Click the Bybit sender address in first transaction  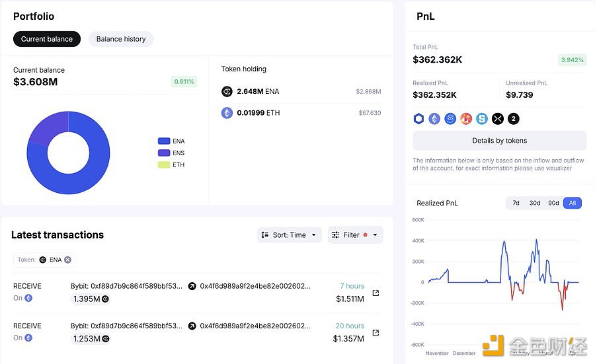(126, 286)
